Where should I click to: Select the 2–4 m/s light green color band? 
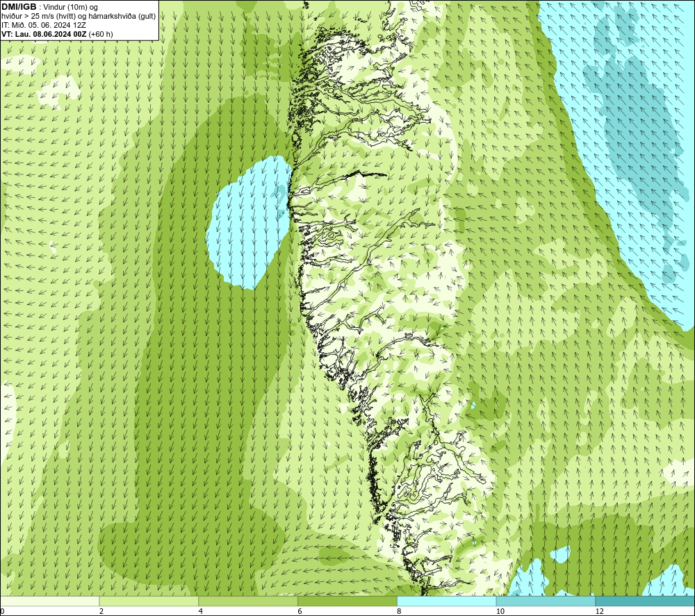[149, 601]
